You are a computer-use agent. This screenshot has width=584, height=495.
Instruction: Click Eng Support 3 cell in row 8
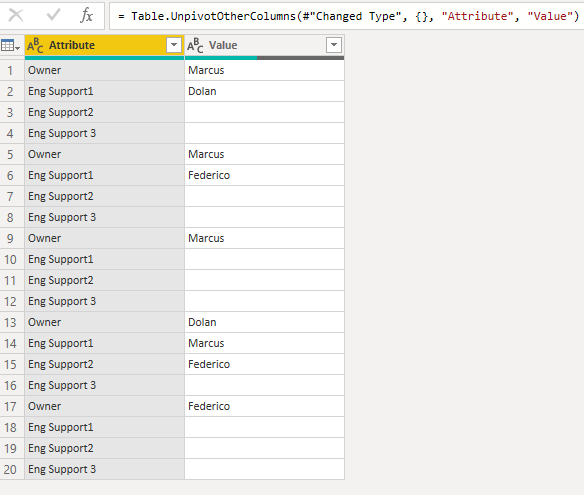pyautogui.click(x=104, y=217)
